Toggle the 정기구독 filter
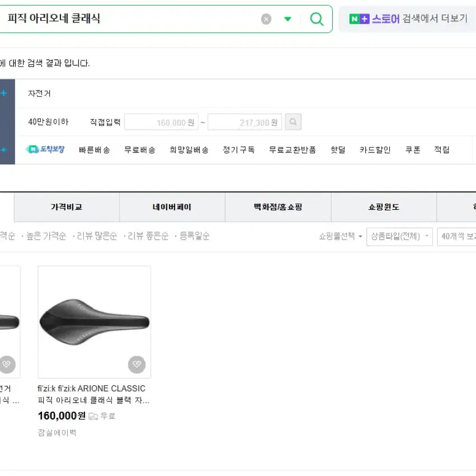This screenshot has width=476, height=476. [239, 150]
